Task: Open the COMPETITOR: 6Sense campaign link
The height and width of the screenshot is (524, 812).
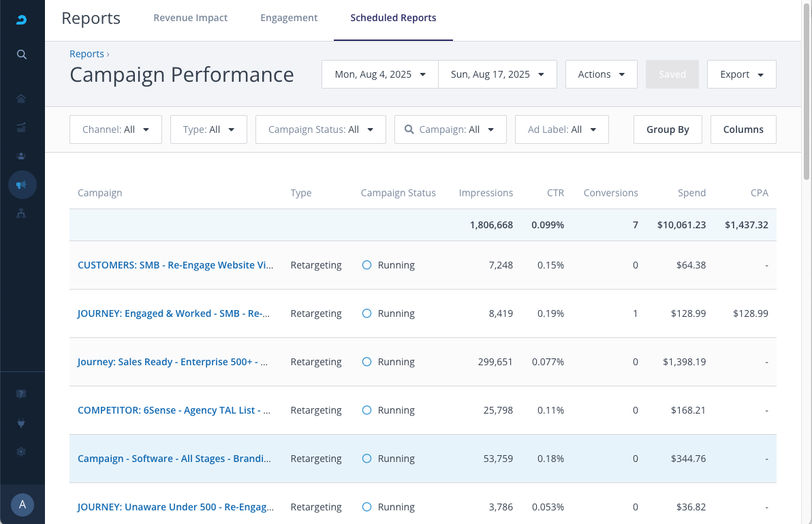Action: 174,410
